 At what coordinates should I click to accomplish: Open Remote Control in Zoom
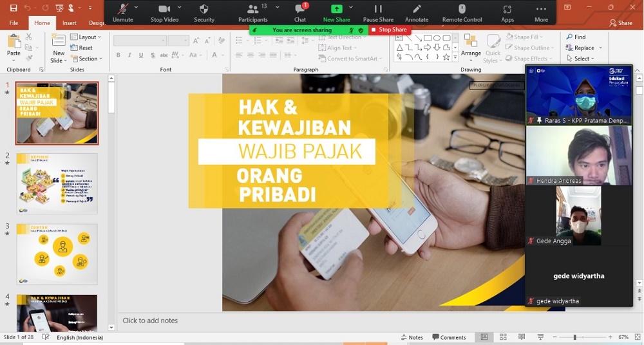(462, 13)
